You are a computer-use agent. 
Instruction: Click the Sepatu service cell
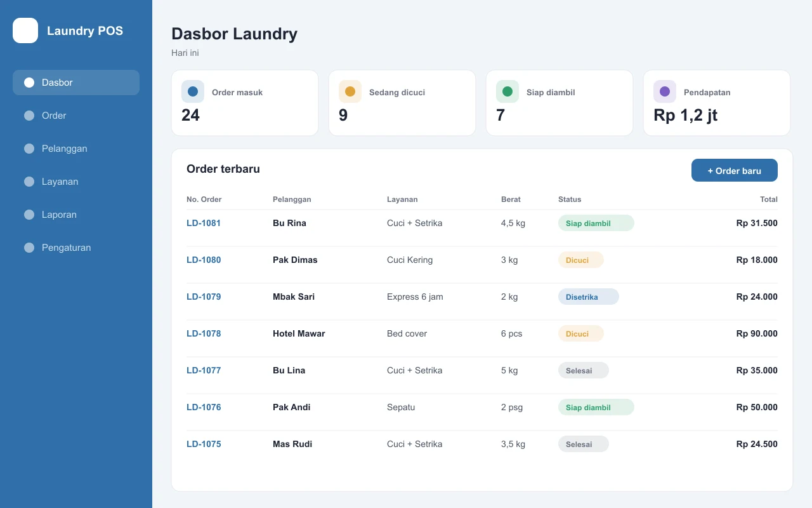[401, 407]
